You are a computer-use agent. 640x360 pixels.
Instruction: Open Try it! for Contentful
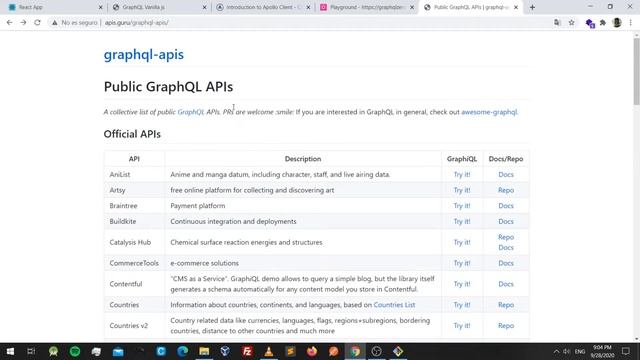click(x=462, y=284)
